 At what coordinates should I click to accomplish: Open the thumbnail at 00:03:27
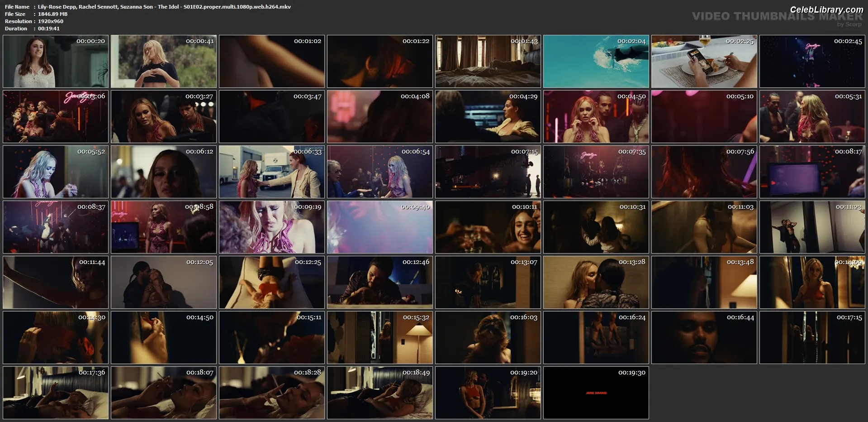tap(164, 116)
